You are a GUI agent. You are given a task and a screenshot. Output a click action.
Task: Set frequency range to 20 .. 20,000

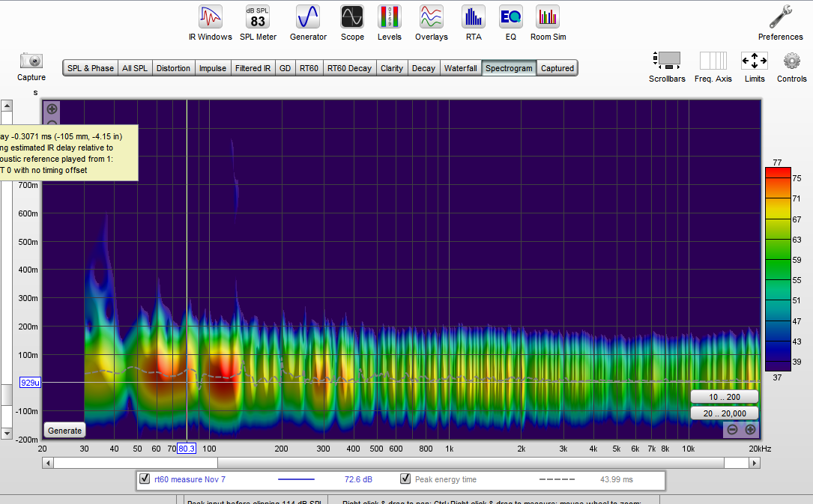[724, 413]
